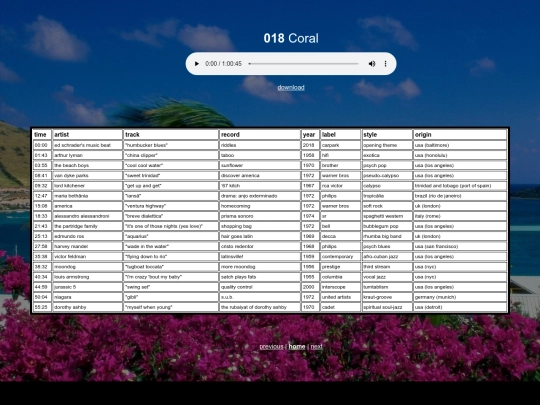Select the origin column header
The image size is (540, 405).
point(460,135)
